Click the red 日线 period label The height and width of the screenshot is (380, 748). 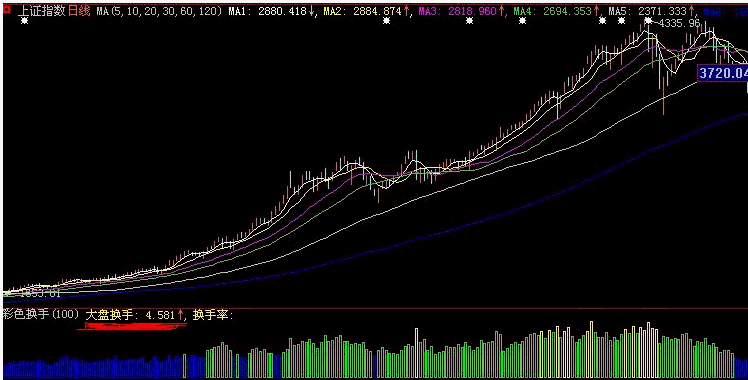click(79, 11)
